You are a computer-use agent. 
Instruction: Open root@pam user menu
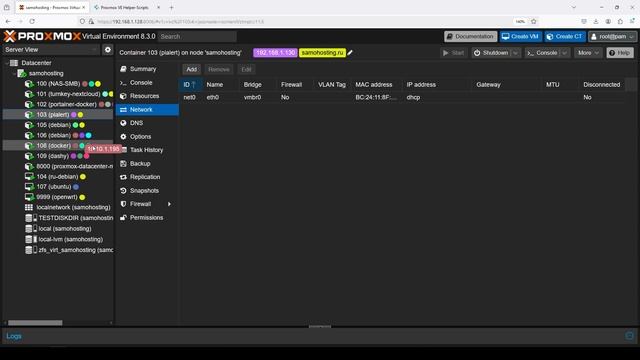[612, 36]
